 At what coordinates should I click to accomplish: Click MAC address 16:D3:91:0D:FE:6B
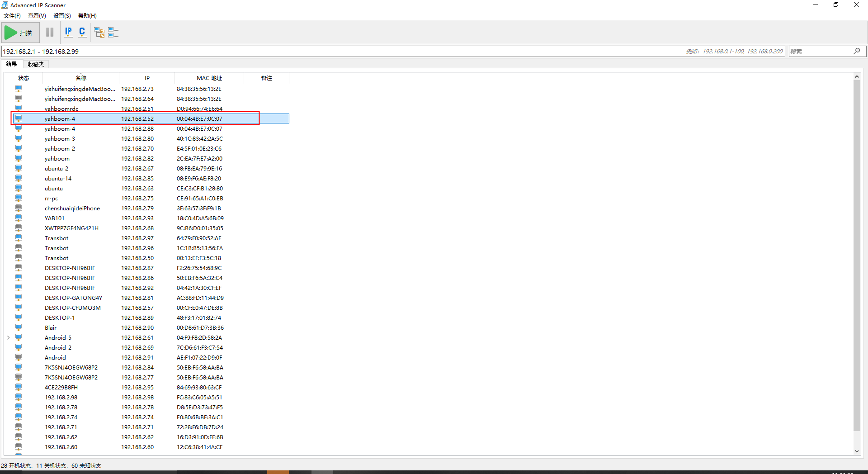coord(200,437)
